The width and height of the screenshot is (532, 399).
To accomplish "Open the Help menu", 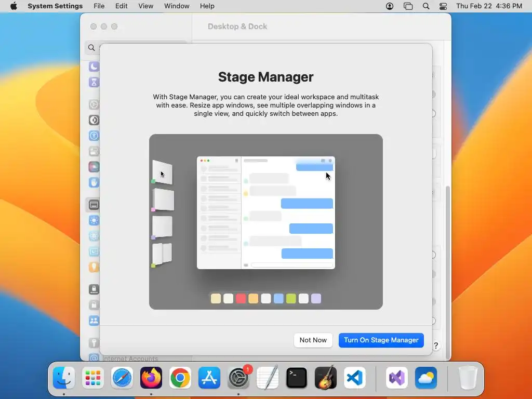I will 207,6.
